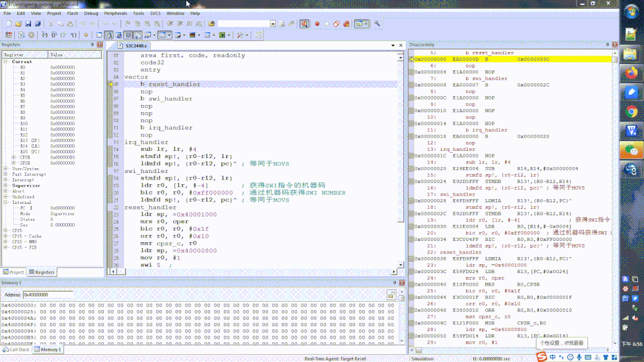
Task: Open the Debug menu
Action: (x=91, y=13)
